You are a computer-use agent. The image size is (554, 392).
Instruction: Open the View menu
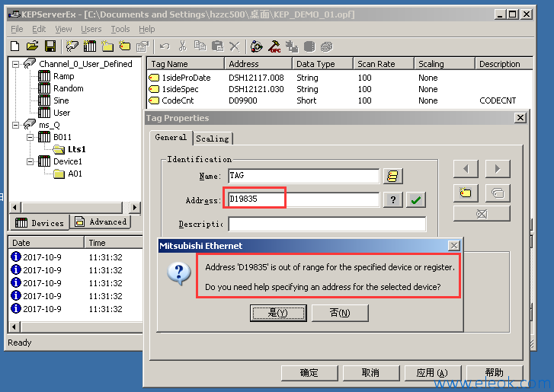click(x=63, y=29)
